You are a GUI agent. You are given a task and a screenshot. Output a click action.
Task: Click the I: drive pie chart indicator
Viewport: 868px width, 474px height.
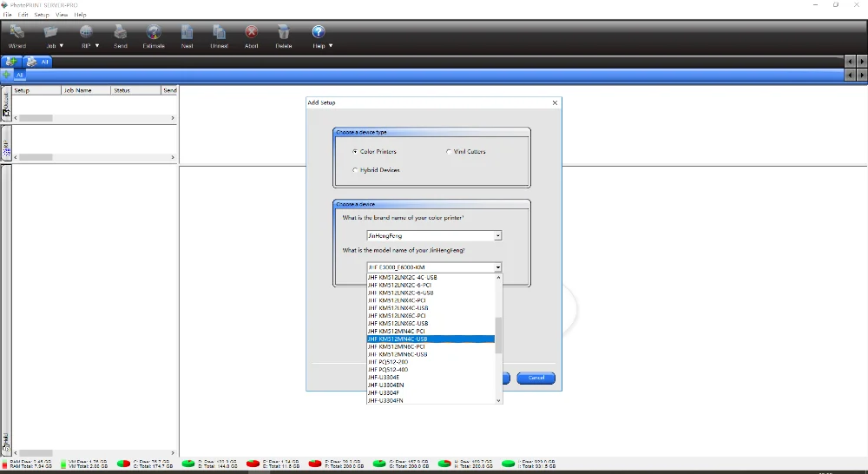(x=508, y=464)
